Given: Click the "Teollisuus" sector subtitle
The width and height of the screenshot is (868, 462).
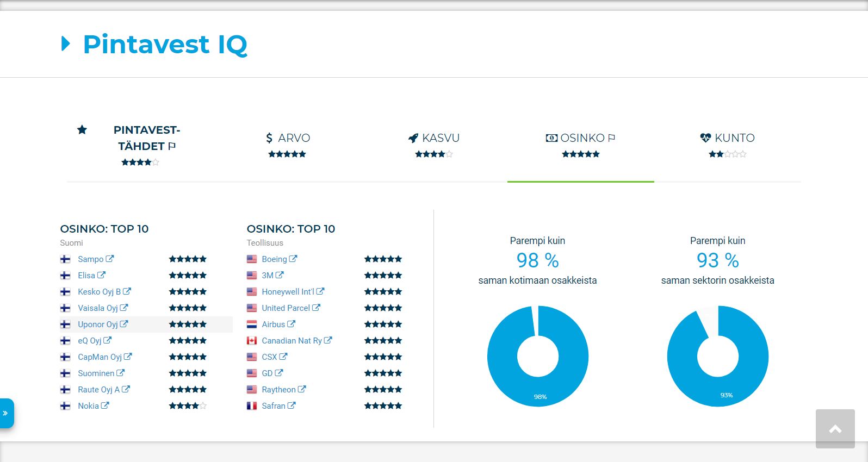Looking at the screenshot, I should (265, 243).
